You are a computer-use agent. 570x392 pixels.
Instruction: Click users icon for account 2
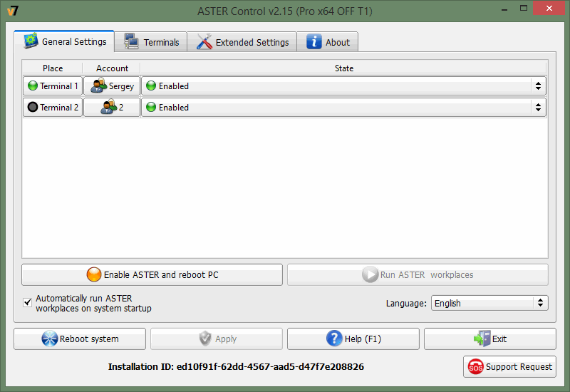click(x=108, y=107)
